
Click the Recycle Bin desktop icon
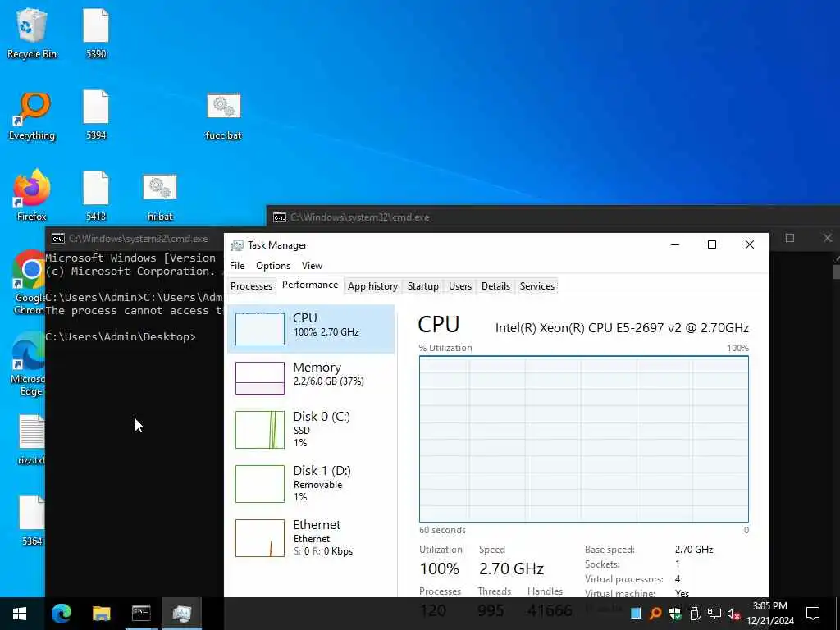(32, 33)
